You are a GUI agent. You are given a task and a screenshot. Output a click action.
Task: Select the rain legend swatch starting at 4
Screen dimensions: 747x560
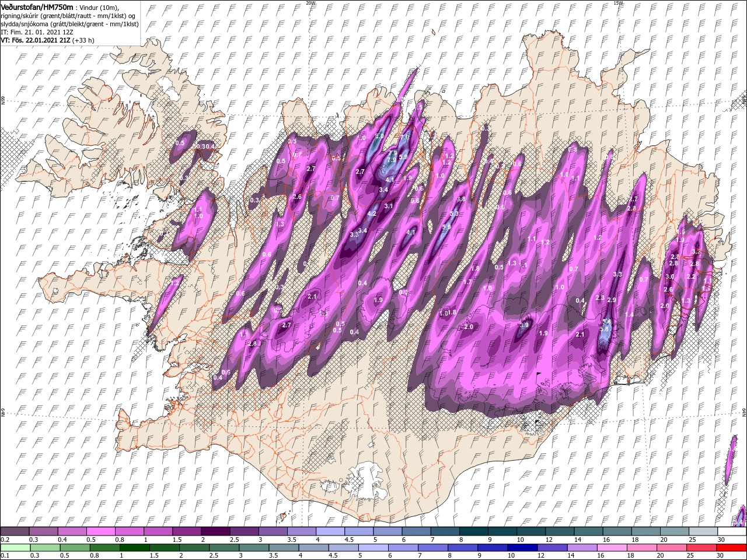[313, 548]
